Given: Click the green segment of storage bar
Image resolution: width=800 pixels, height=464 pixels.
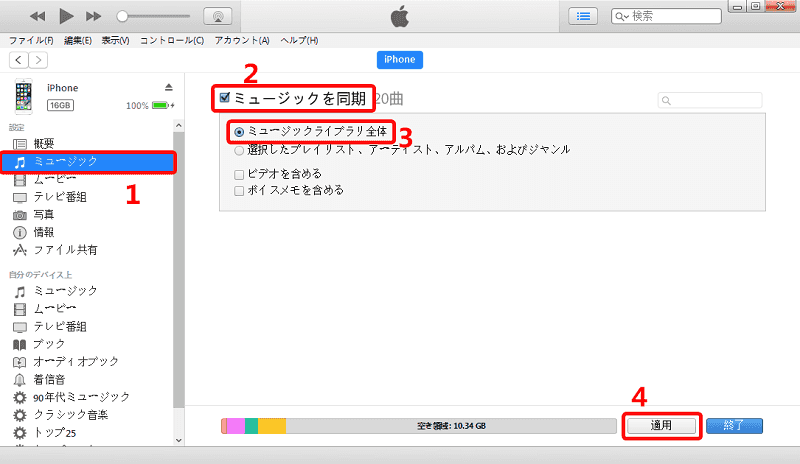Looking at the screenshot, I should [252, 426].
